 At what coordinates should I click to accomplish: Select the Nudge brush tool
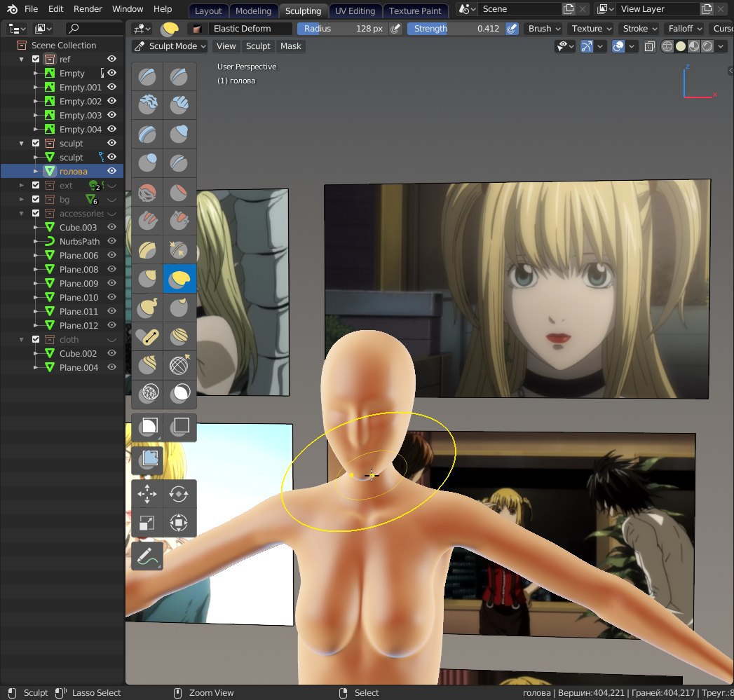[179, 336]
